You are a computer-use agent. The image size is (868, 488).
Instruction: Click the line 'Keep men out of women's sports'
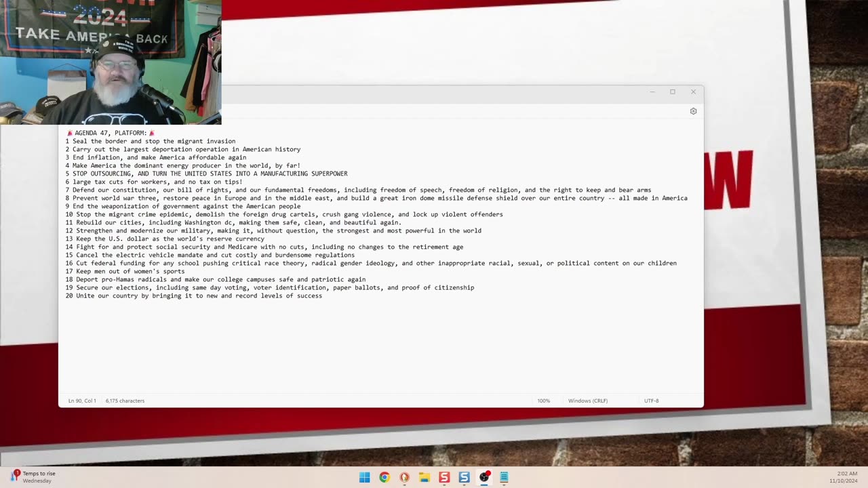pyautogui.click(x=125, y=271)
